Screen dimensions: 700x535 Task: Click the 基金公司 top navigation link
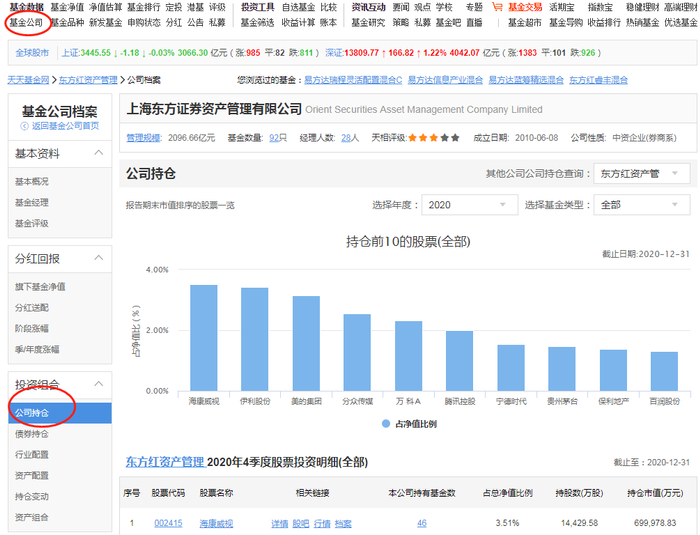[26, 22]
